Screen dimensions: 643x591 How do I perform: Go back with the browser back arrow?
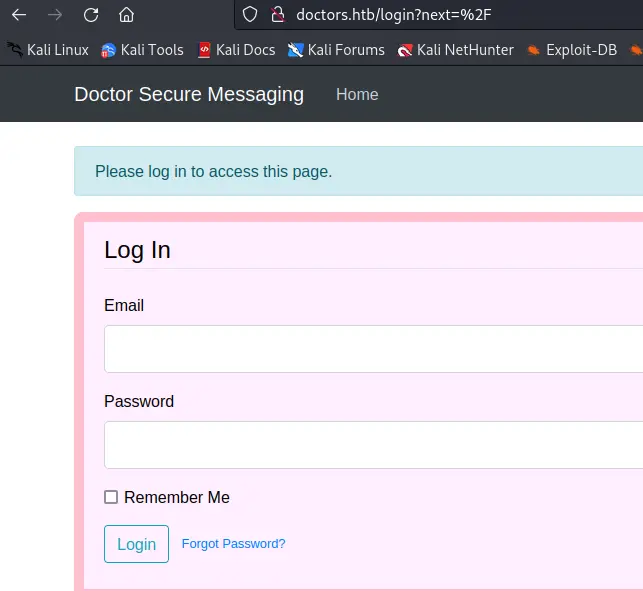pos(19,15)
